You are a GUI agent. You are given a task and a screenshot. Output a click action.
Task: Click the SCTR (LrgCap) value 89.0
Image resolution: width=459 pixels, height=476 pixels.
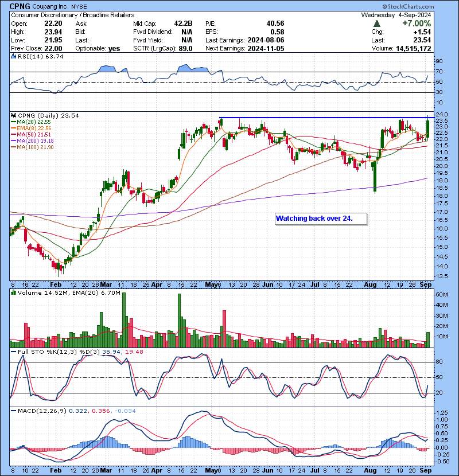(x=185, y=49)
